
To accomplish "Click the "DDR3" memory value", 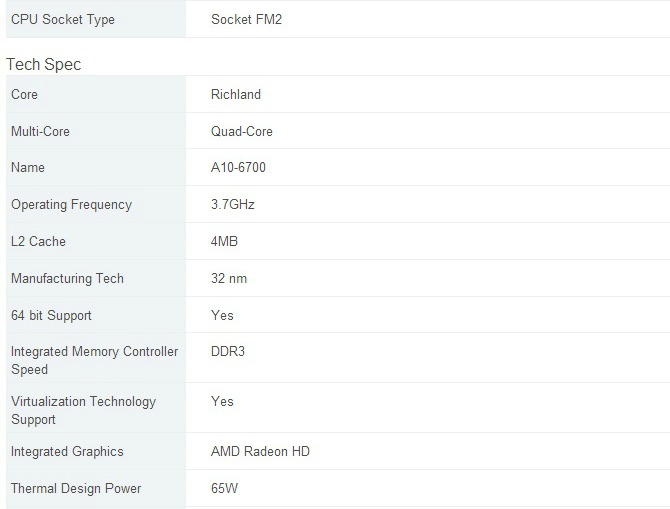I will (229, 352).
